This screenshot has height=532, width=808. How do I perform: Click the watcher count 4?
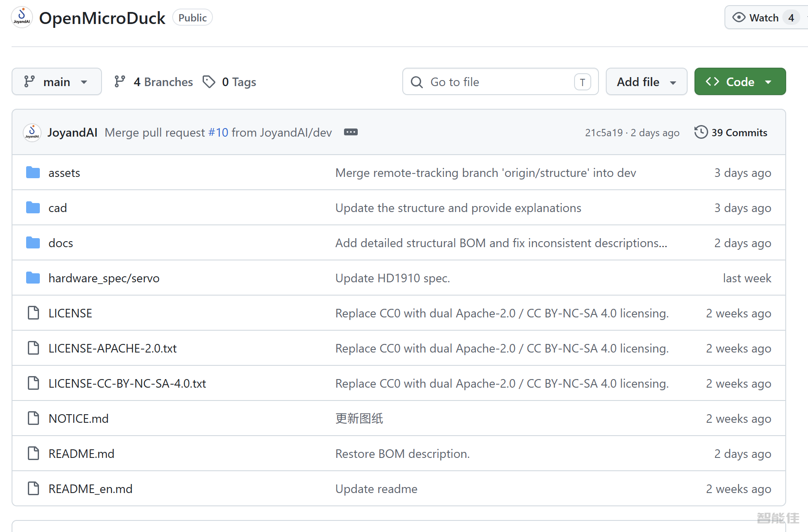point(791,18)
